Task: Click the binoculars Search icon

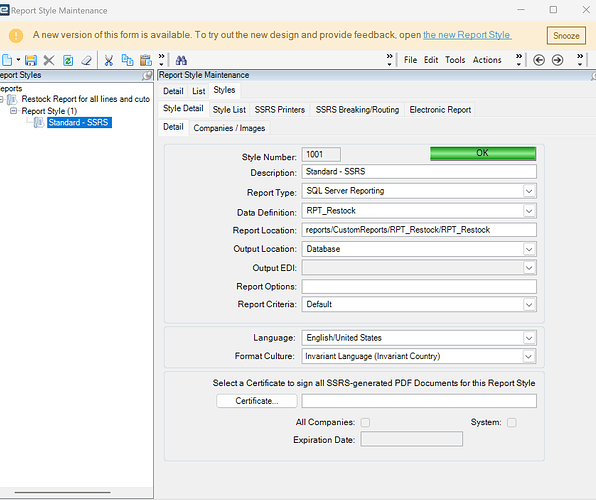Action: (x=181, y=60)
